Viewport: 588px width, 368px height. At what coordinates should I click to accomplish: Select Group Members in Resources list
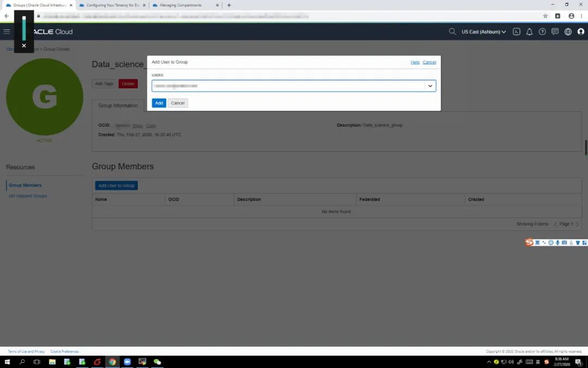tap(25, 185)
